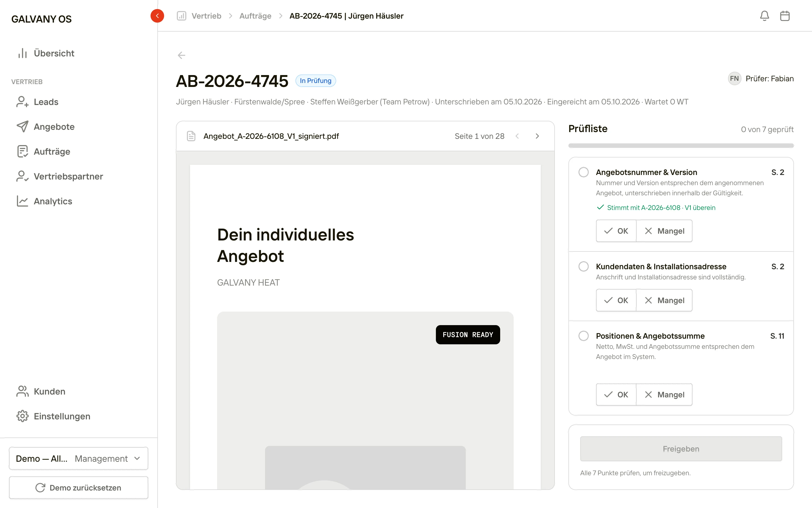This screenshot has height=508, width=812.
Task: Click the Prüfliste progress bar
Action: pyautogui.click(x=681, y=146)
